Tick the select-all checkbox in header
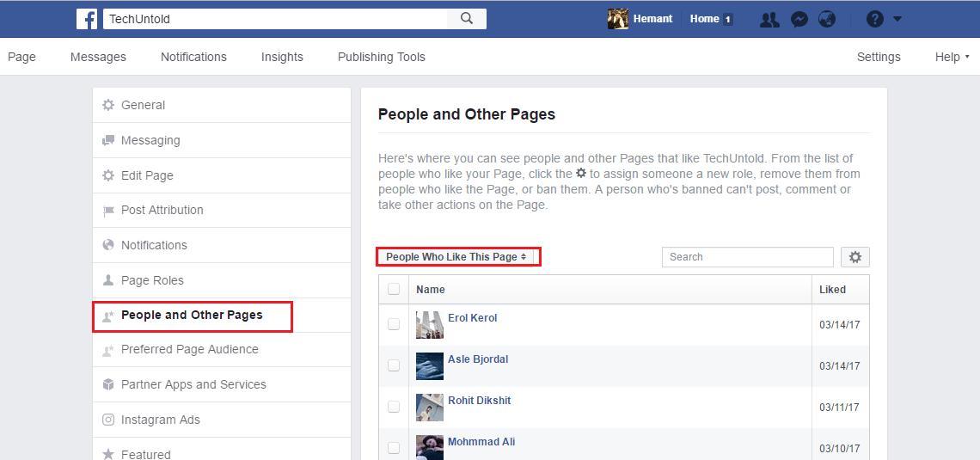The height and width of the screenshot is (460, 980). pos(394,289)
